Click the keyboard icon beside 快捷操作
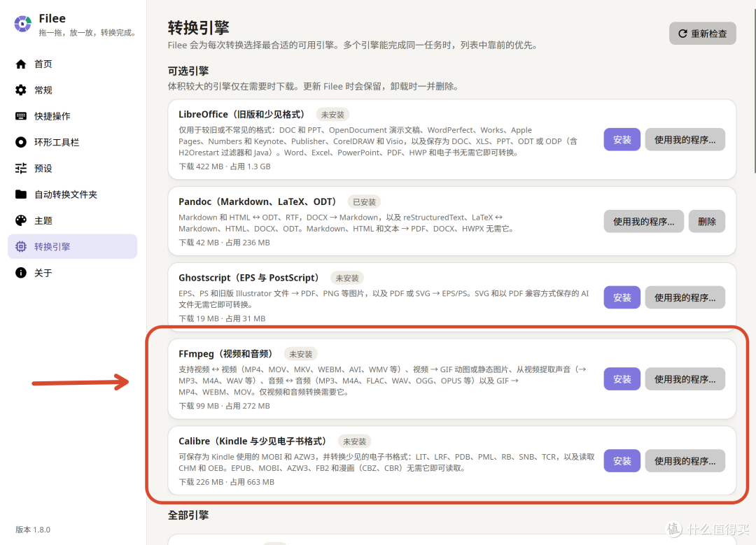Screen dimensions: 756x545 (x=21, y=116)
